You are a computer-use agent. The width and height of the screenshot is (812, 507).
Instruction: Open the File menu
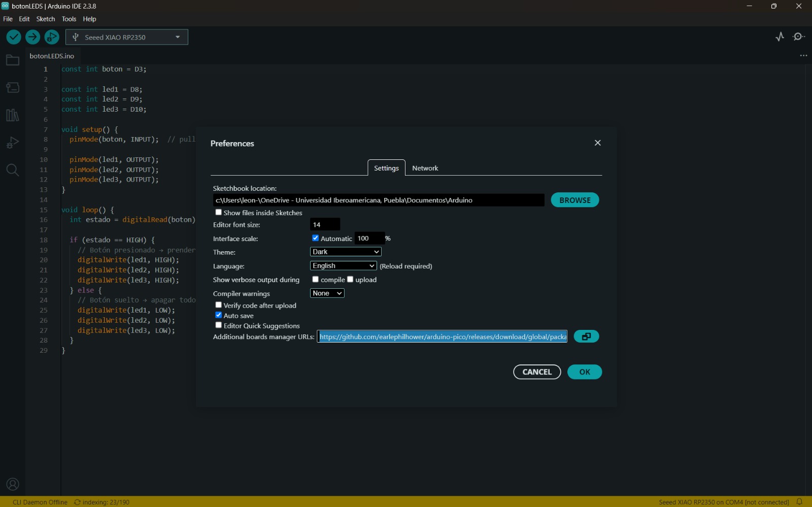8,19
